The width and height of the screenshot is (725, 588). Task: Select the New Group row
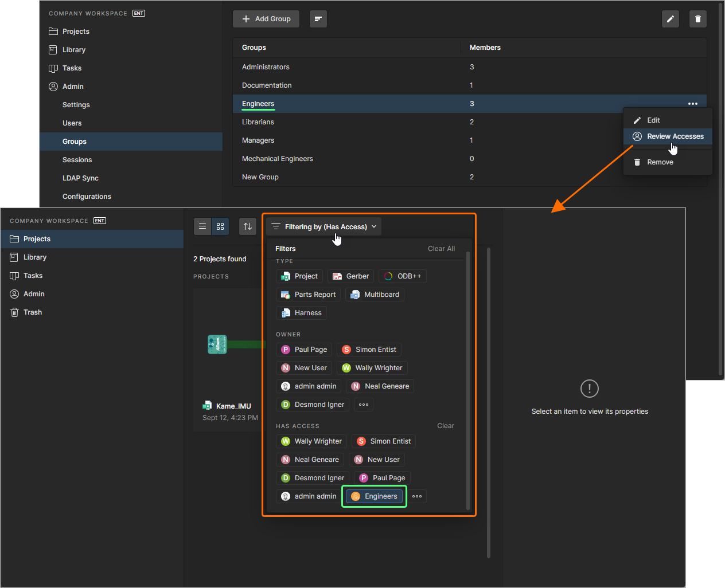[470, 177]
